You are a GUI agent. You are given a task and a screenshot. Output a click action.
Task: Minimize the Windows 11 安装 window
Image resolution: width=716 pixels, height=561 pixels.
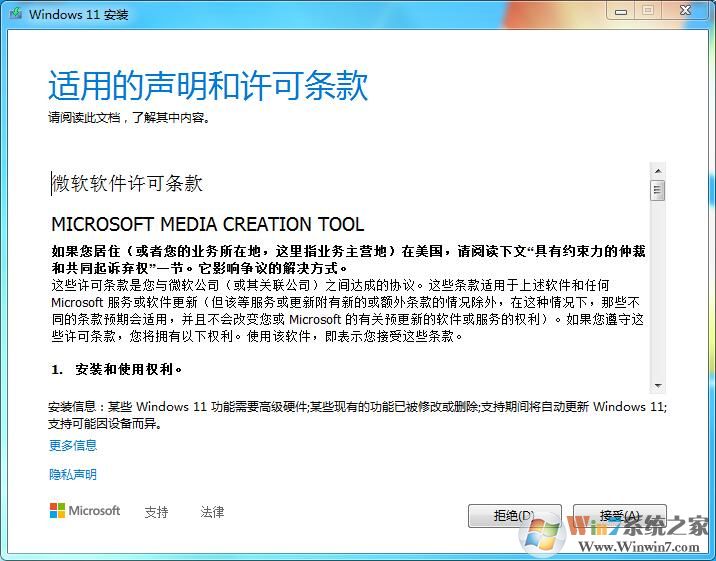[x=621, y=11]
